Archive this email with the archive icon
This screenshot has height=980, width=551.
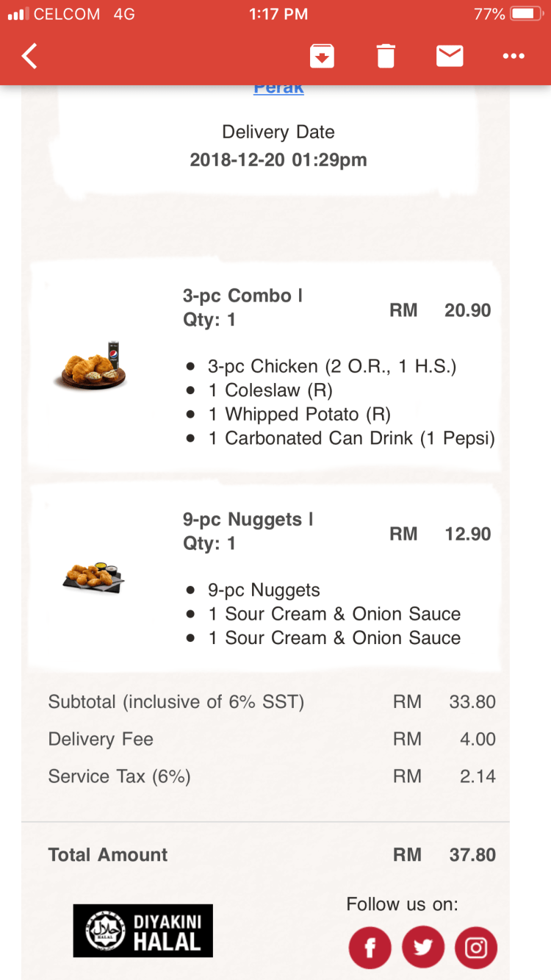(323, 57)
